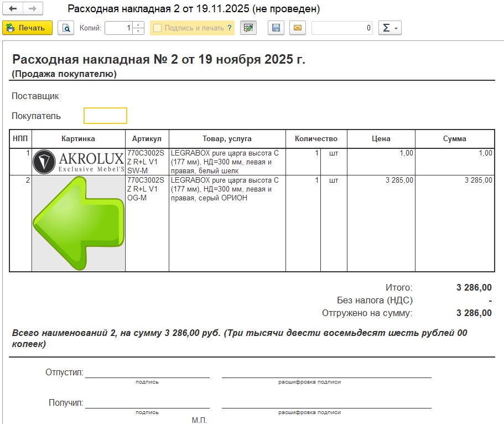Focus the Копий number field

pyautogui.click(x=118, y=28)
